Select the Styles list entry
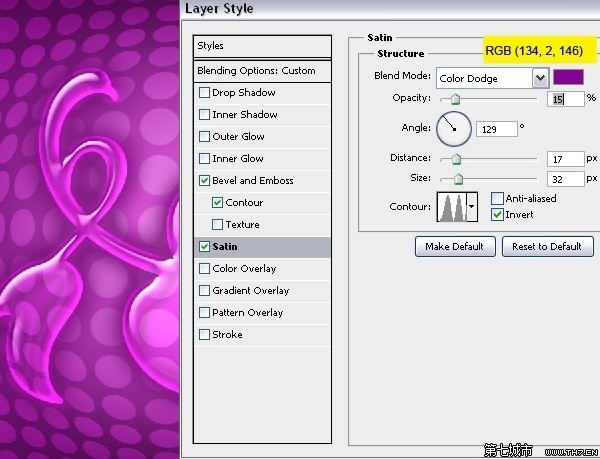 [x=261, y=46]
